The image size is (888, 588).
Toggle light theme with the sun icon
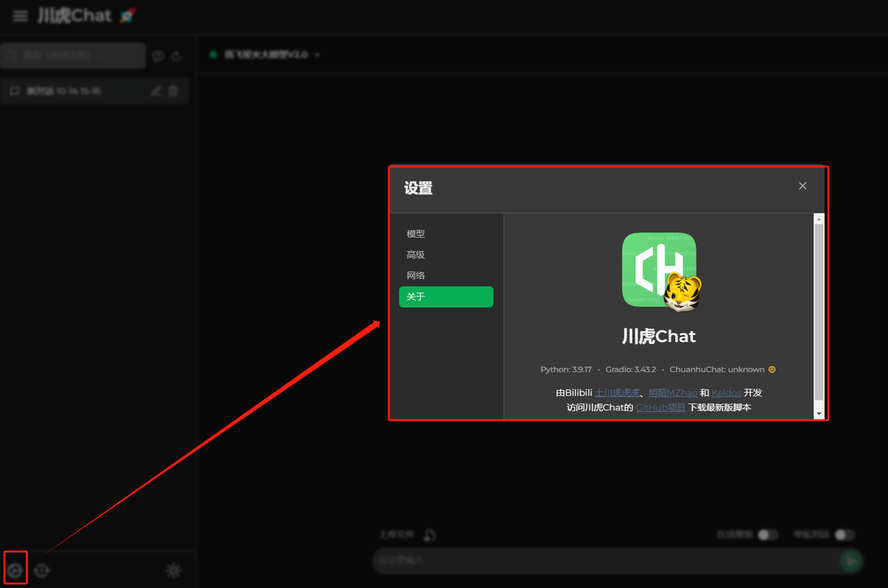pos(174,570)
